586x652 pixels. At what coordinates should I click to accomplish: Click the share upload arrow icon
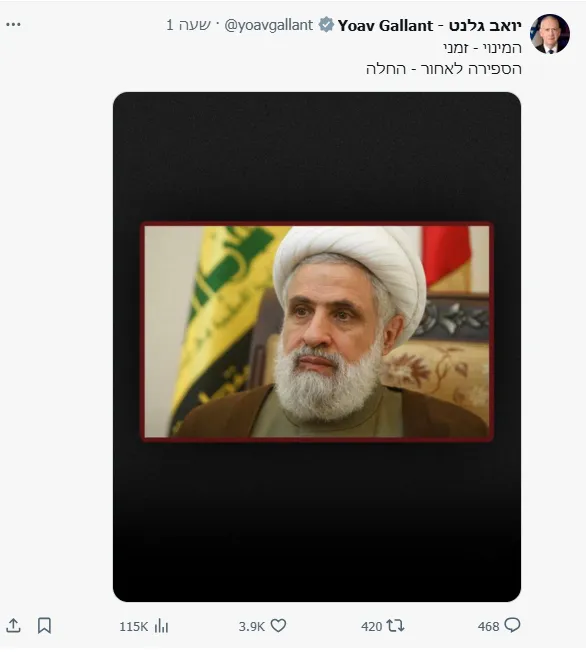(x=13, y=625)
